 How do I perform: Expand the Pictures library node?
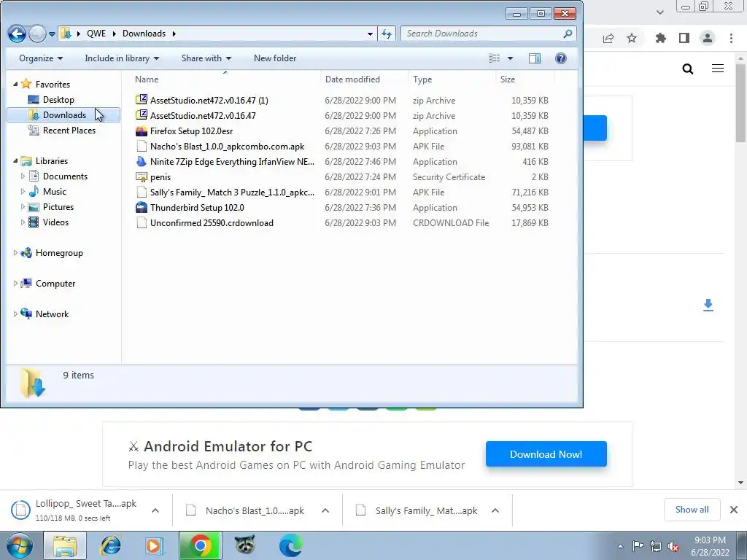point(23,206)
